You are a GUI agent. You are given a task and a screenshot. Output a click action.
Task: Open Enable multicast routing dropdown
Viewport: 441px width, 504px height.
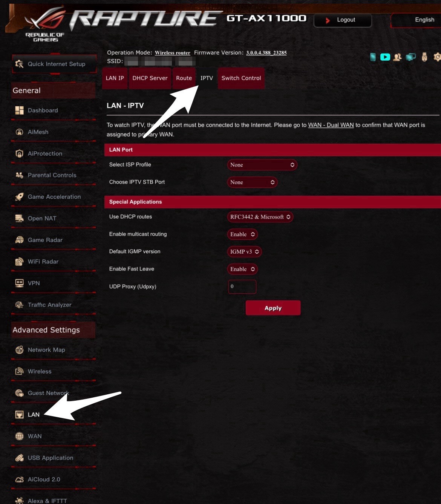(x=242, y=234)
